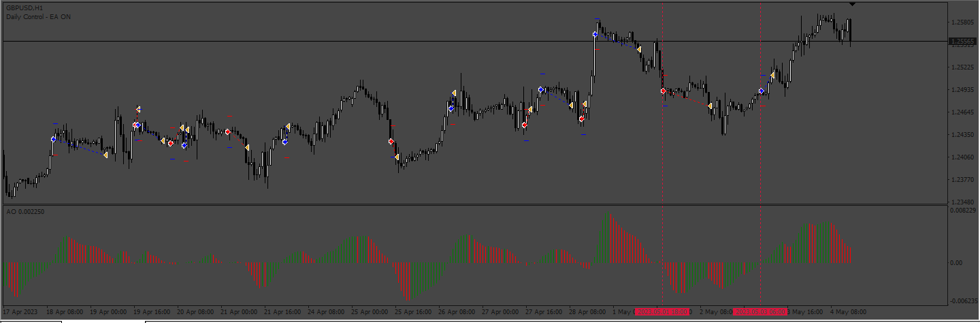The height and width of the screenshot is (323, 980).
Task: Click the red time label 2023.05.03 06:00
Action: [760, 311]
